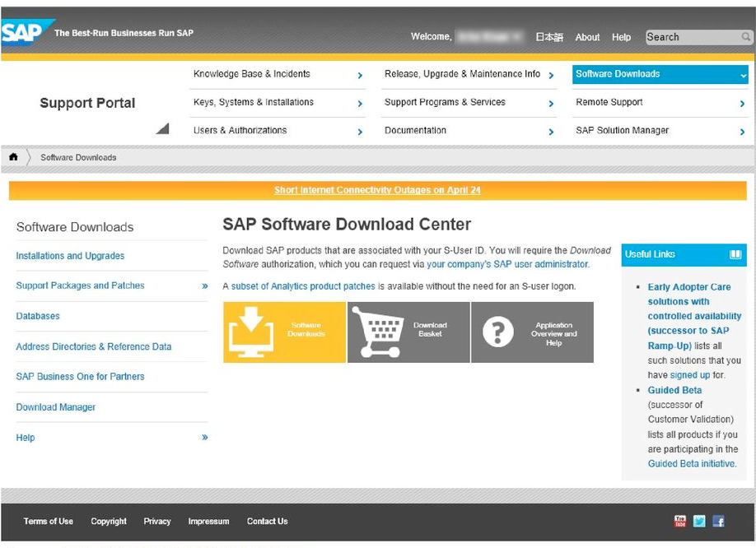Click the home icon in breadcrumb
This screenshot has width=756, height=548.
[x=13, y=156]
